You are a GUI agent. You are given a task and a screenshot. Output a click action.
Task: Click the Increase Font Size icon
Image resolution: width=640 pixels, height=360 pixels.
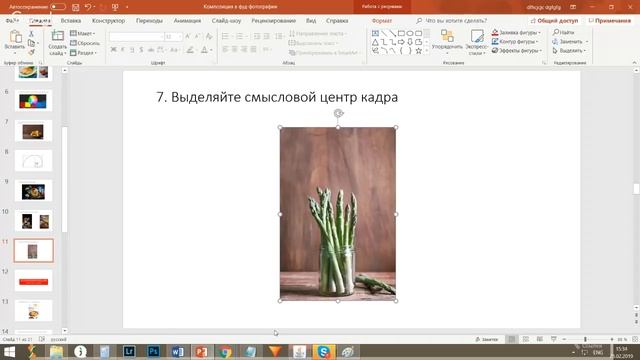click(188, 37)
